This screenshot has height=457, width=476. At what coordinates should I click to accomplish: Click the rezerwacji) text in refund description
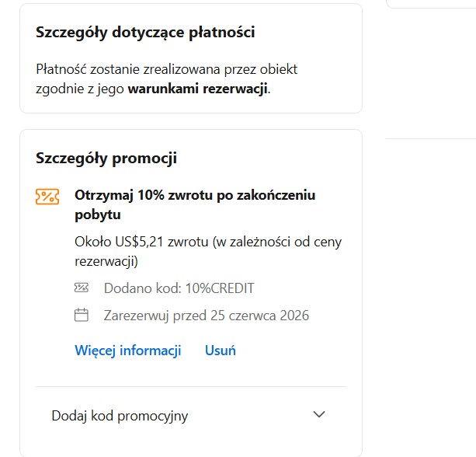106,261
